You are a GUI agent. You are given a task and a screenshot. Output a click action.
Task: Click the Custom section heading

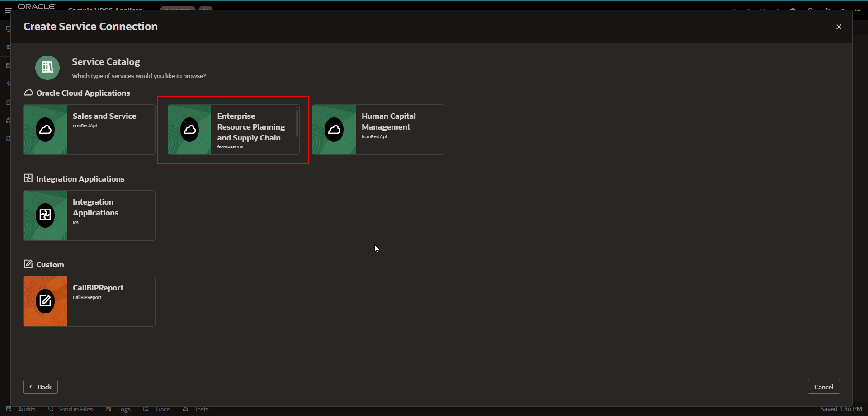(44, 265)
